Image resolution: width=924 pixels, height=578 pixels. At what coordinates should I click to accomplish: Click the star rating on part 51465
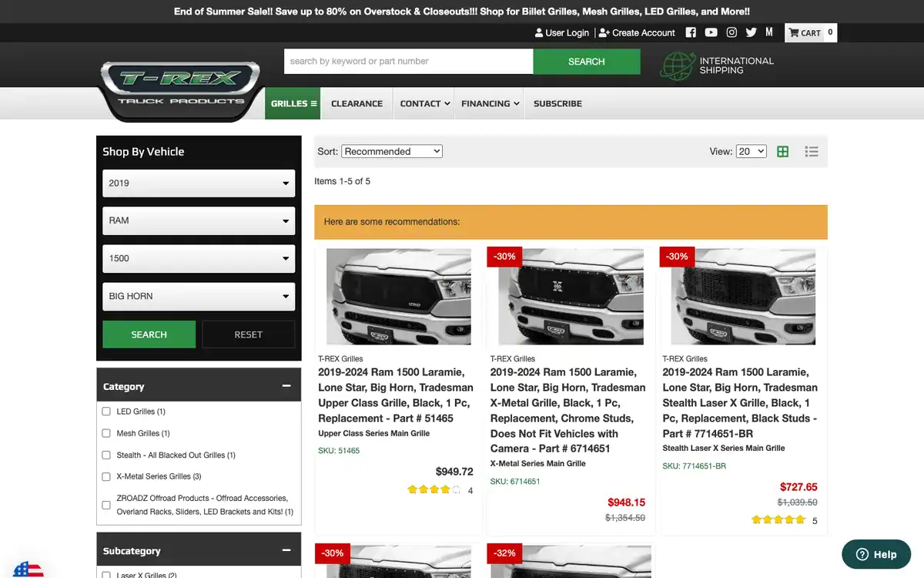coord(435,489)
